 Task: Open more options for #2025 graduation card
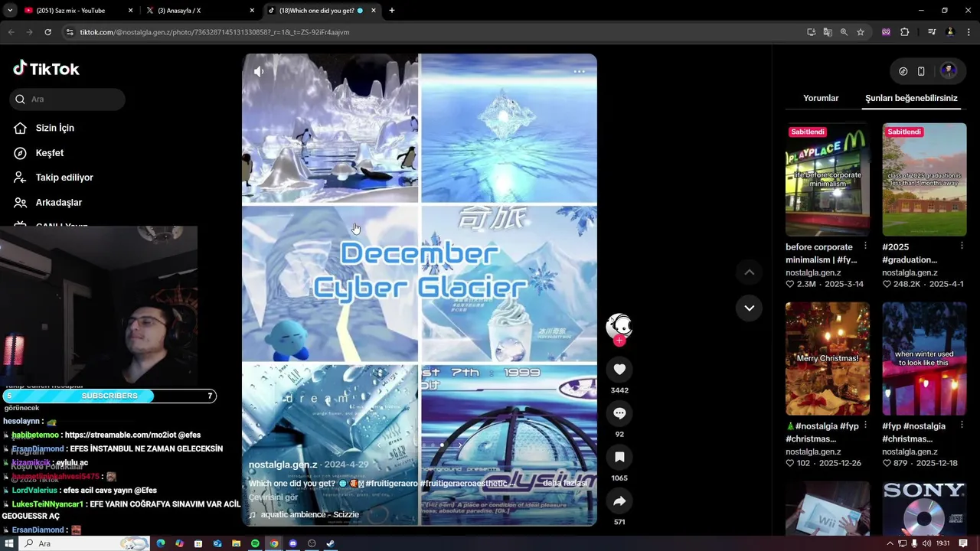pyautogui.click(x=962, y=246)
